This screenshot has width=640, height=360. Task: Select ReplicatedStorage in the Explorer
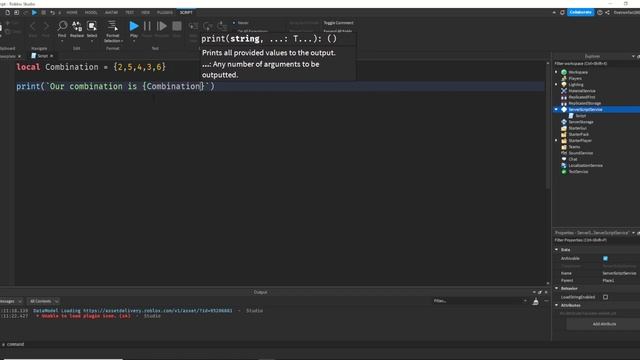point(584,103)
